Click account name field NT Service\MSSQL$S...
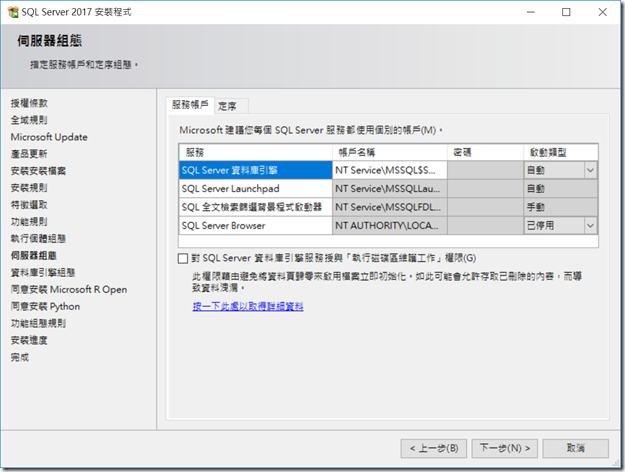Viewport: 625px width, 472px height. [389, 170]
